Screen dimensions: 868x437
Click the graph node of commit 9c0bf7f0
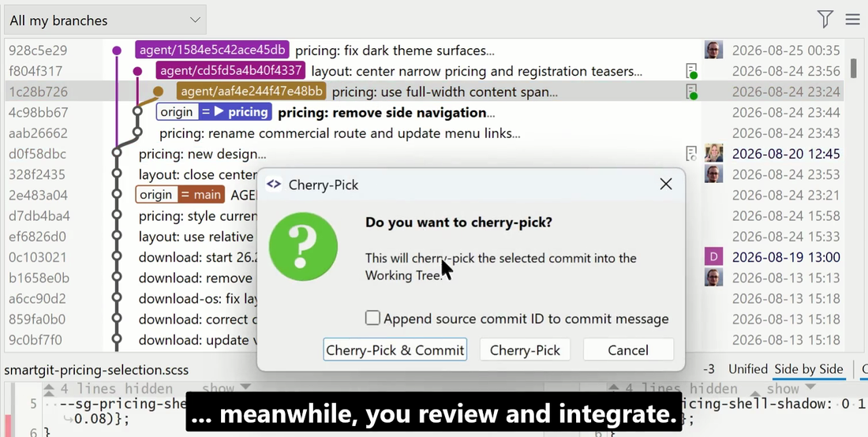pos(117,339)
